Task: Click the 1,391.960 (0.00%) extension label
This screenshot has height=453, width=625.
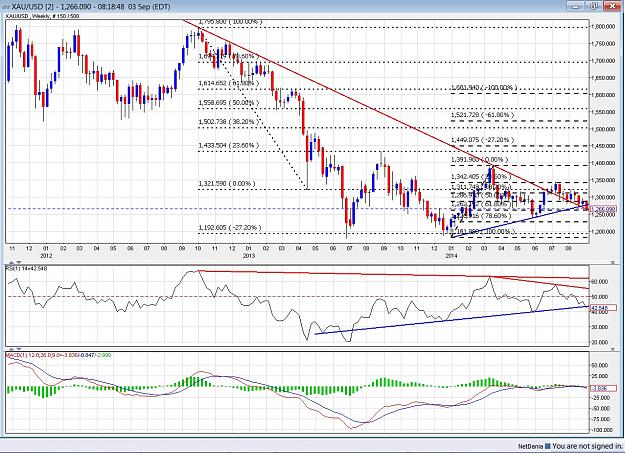Action: [x=480, y=160]
